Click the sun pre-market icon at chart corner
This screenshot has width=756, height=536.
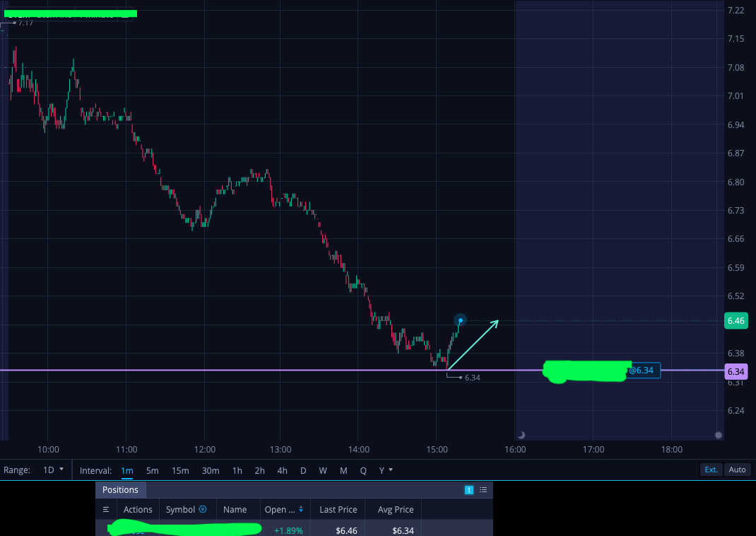point(719,435)
